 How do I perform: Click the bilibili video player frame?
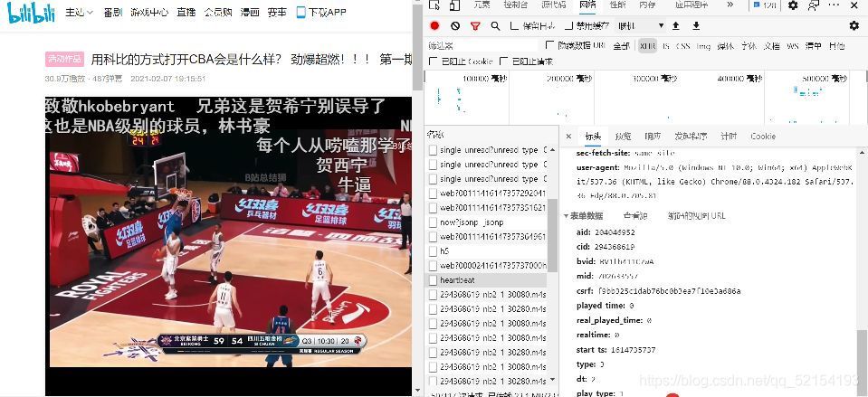(x=228, y=246)
